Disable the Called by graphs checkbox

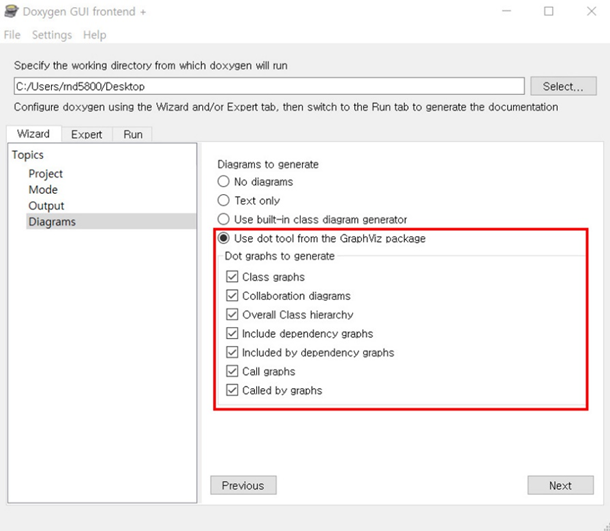pyautogui.click(x=232, y=390)
